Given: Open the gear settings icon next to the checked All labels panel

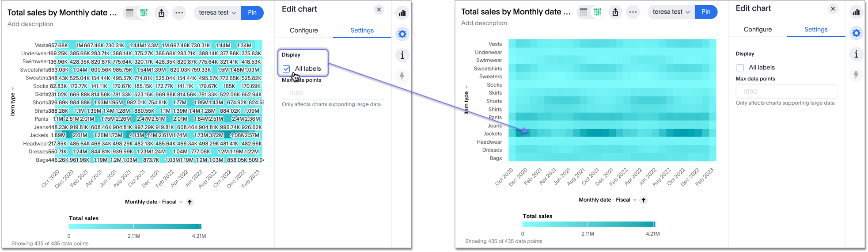Looking at the screenshot, I should click(x=402, y=34).
